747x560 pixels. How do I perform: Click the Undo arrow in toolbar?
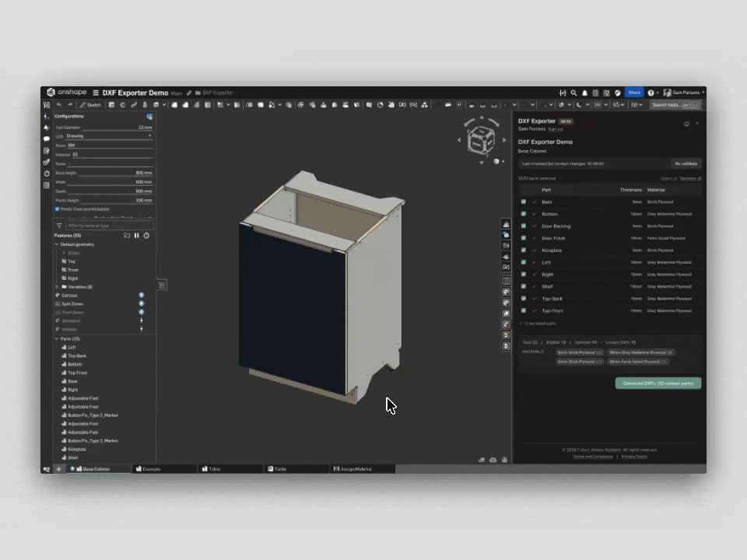pyautogui.click(x=59, y=105)
